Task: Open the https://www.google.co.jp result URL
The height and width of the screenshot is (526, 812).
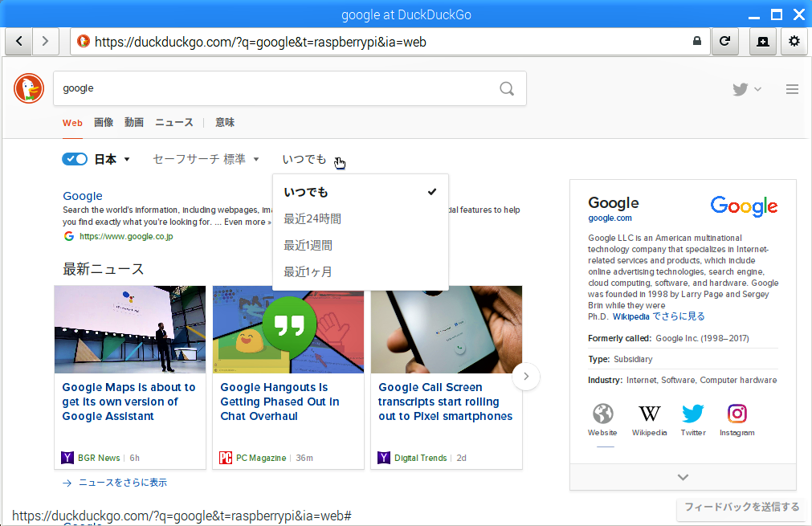Action: point(126,237)
